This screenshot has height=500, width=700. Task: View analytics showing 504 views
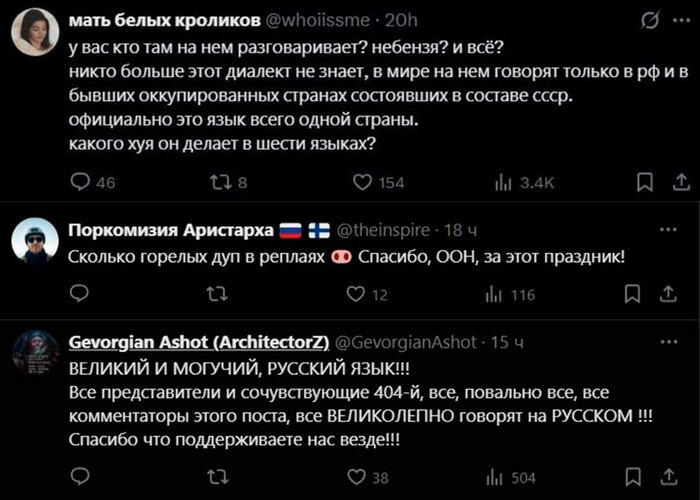pyautogui.click(x=493, y=477)
